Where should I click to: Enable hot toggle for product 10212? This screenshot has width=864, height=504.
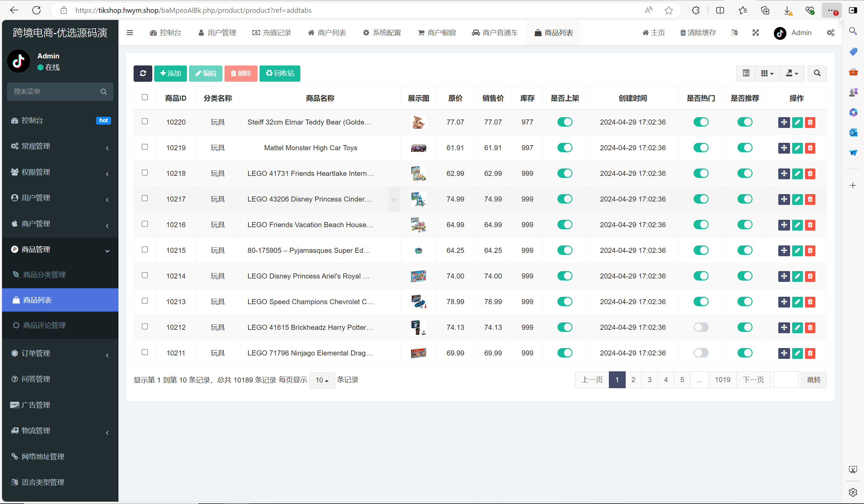point(701,327)
